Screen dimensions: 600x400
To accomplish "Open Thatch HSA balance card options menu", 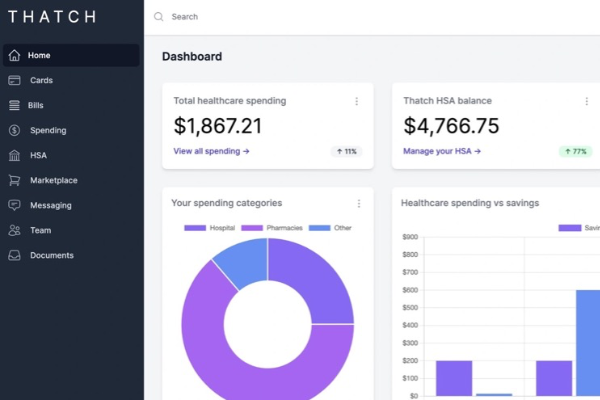I will [587, 101].
